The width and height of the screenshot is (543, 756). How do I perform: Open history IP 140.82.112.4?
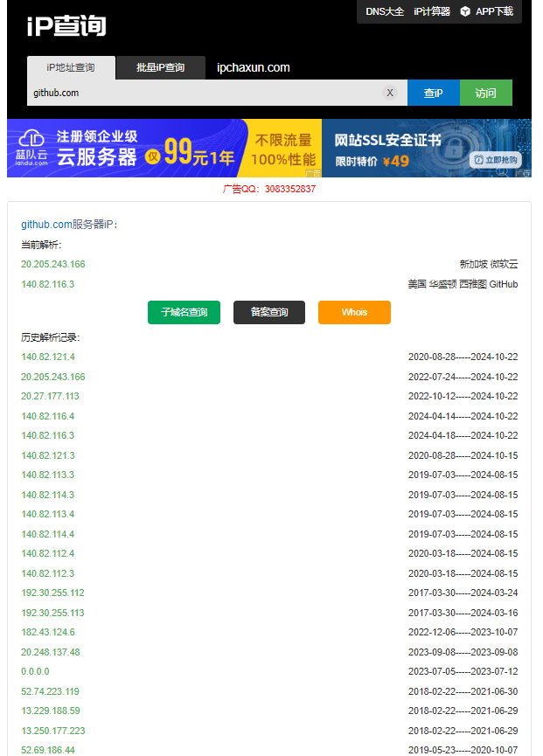48,553
